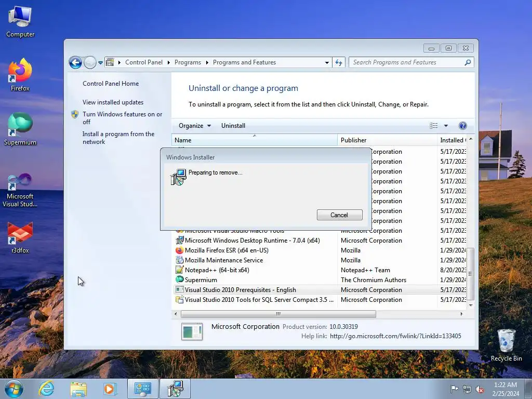This screenshot has height=399, width=532.
Task: Click the Windows Installer dialog icon
Action: tap(179, 177)
